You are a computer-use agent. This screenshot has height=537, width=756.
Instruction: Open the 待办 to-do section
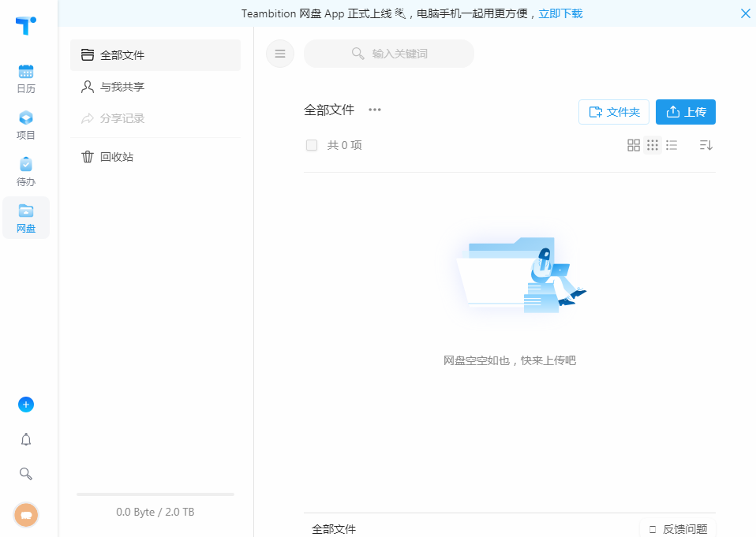(26, 171)
